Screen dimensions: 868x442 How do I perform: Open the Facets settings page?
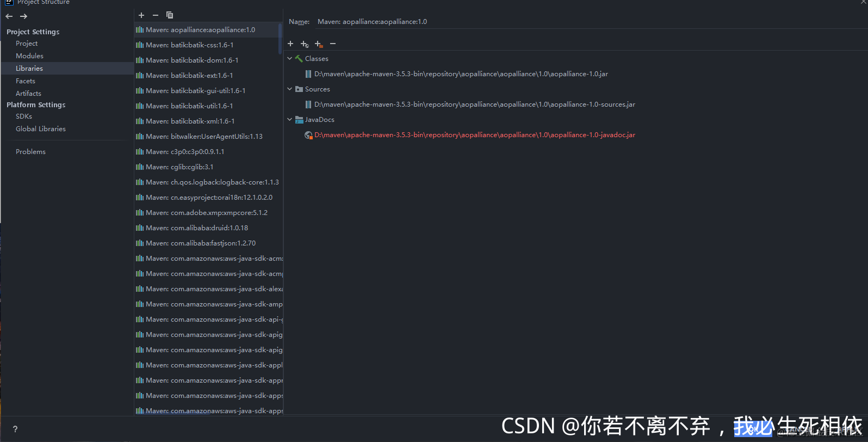click(26, 81)
